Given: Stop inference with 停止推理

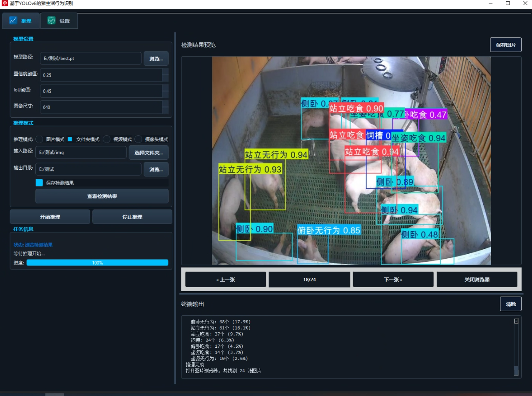Looking at the screenshot, I should pyautogui.click(x=132, y=217).
